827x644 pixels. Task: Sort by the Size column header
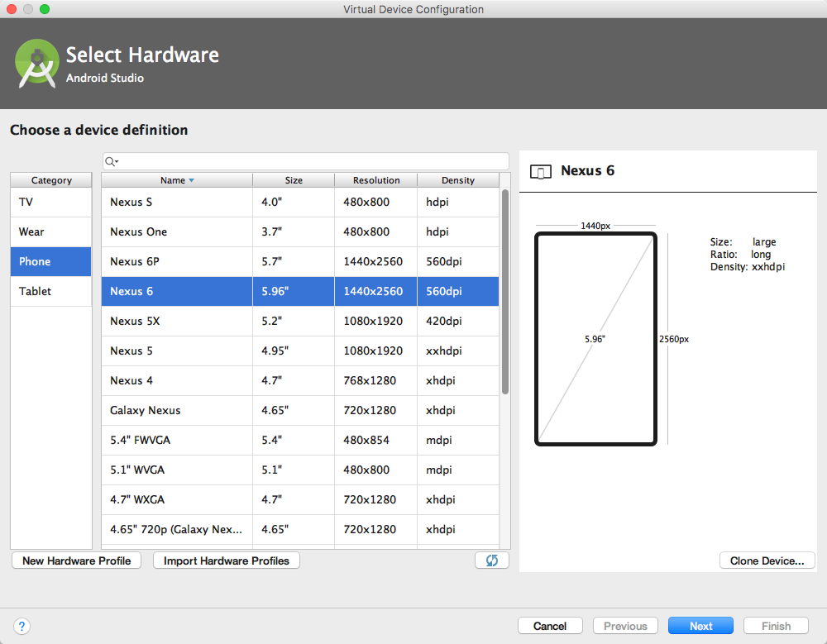pos(294,180)
